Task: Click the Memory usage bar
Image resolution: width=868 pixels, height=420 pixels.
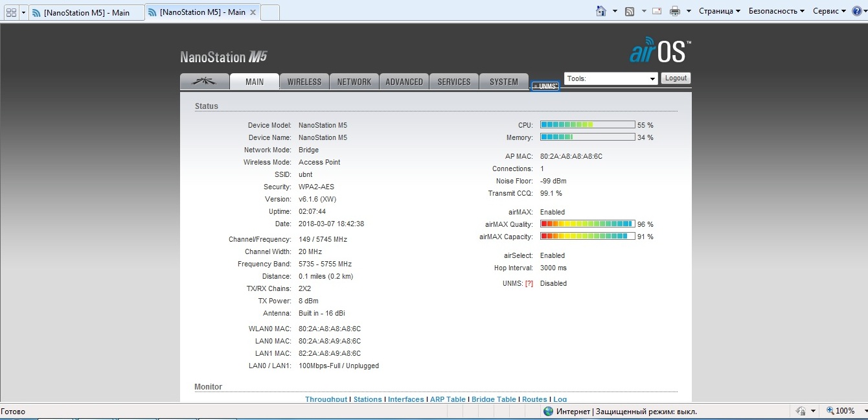Action: click(x=588, y=137)
